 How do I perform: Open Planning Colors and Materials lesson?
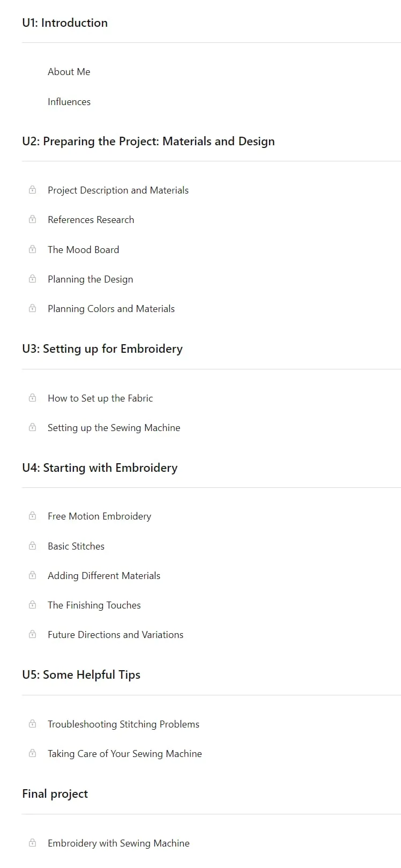pyautogui.click(x=111, y=309)
